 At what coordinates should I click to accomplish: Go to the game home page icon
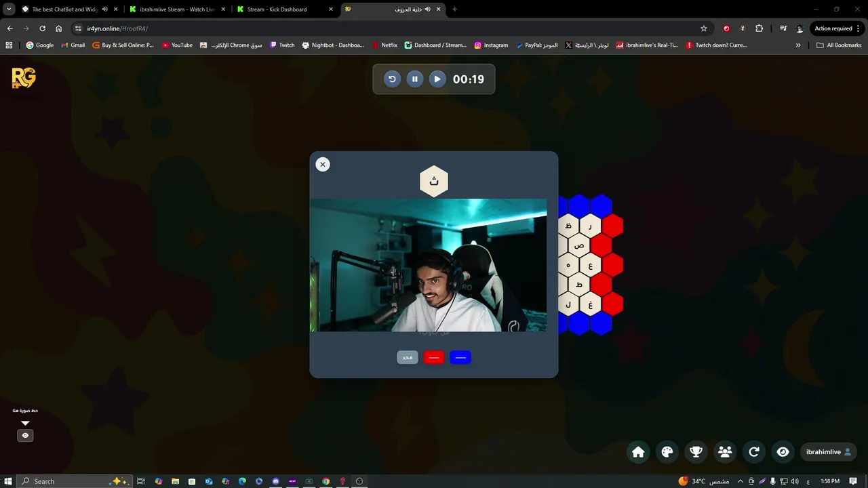click(638, 452)
